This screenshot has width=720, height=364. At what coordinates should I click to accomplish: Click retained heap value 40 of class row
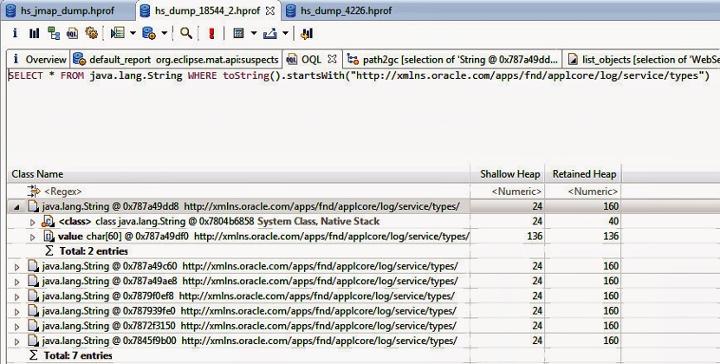click(x=613, y=221)
